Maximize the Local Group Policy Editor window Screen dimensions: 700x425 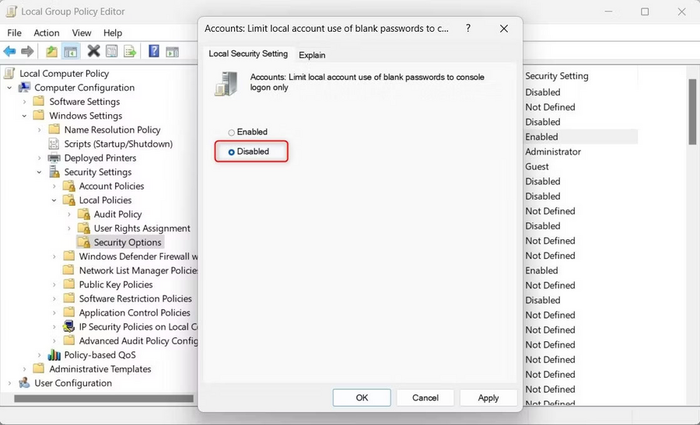(x=645, y=12)
